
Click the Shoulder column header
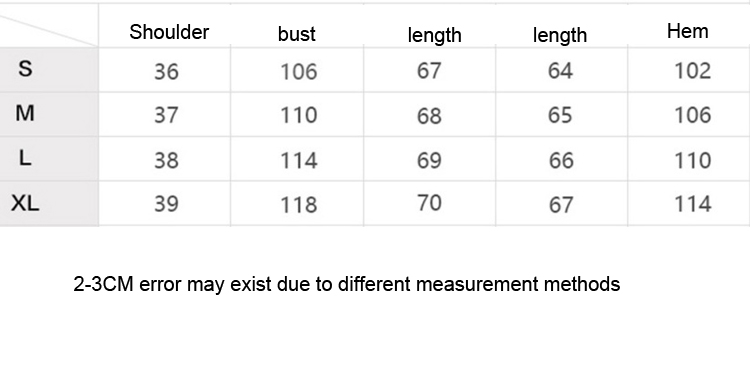pos(169,32)
